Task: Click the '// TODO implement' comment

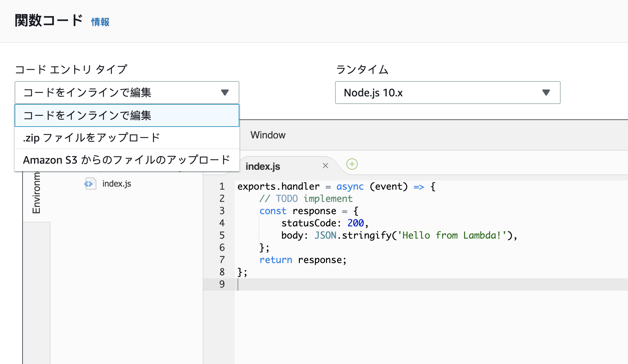Action: (306, 198)
